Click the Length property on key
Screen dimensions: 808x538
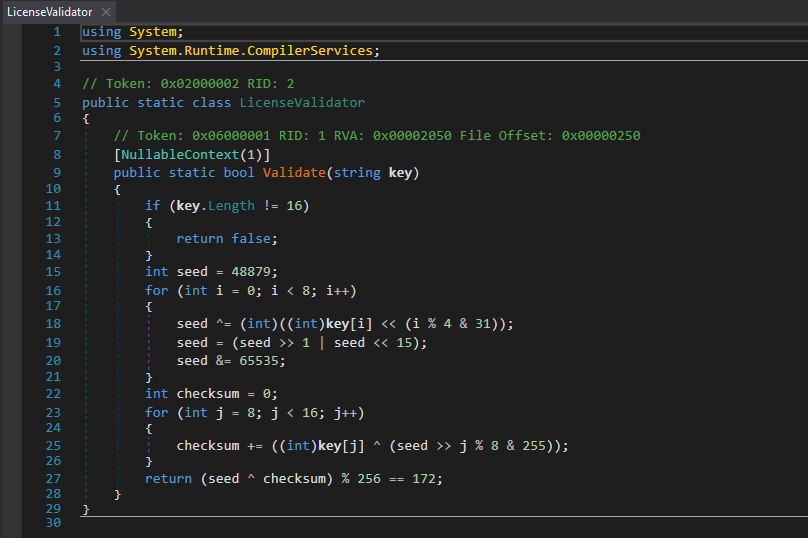click(x=231, y=206)
